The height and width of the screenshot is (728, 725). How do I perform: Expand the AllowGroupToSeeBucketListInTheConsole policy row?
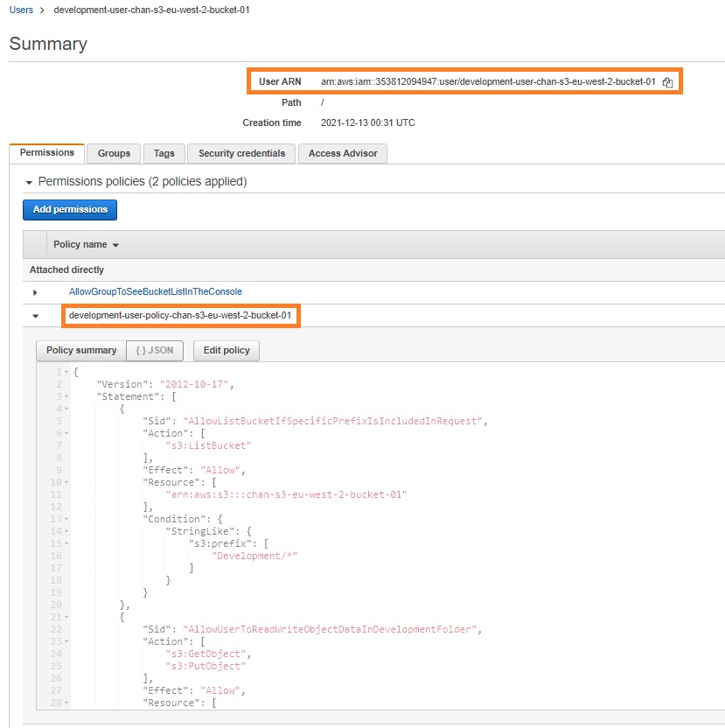tap(35, 292)
